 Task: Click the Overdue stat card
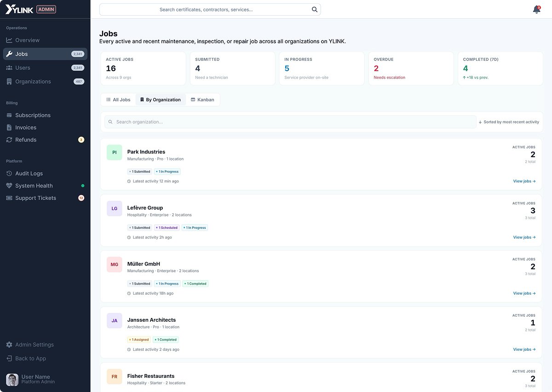411,68
